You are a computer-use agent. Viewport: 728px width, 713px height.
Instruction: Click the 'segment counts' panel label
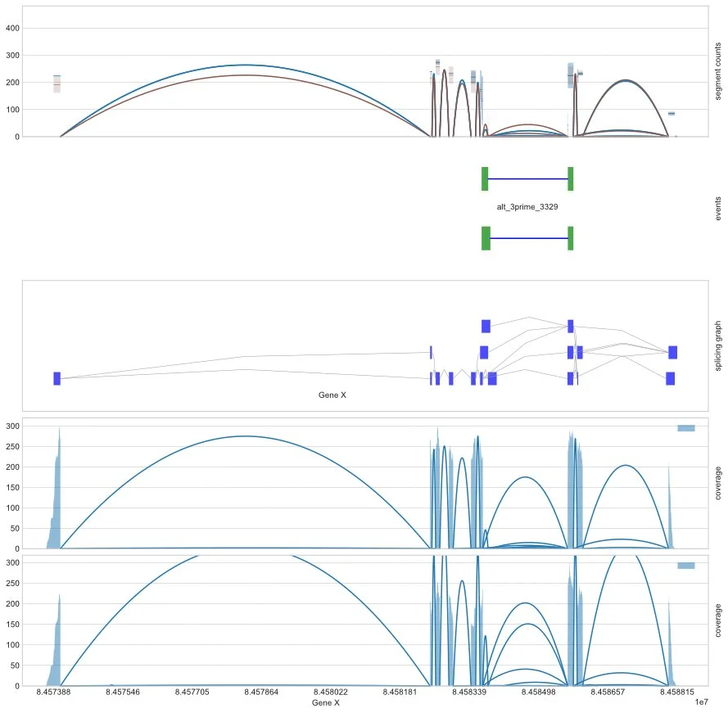718,71
